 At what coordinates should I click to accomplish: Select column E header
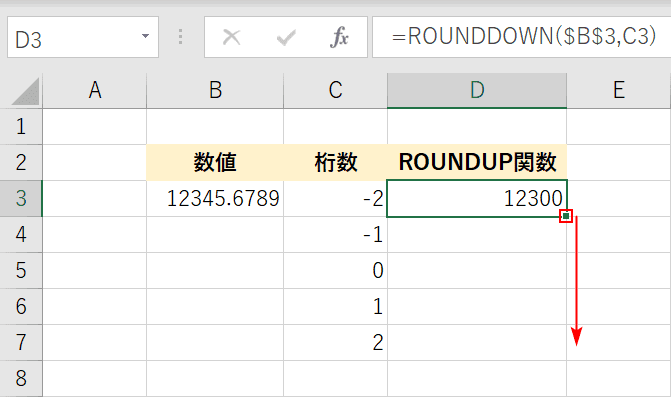click(x=619, y=90)
